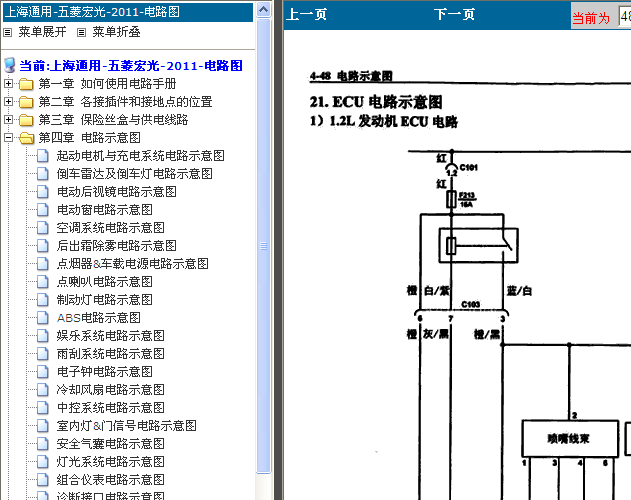Select chapter label 第四章 电路示意图
The image size is (631, 500).
pos(89,138)
